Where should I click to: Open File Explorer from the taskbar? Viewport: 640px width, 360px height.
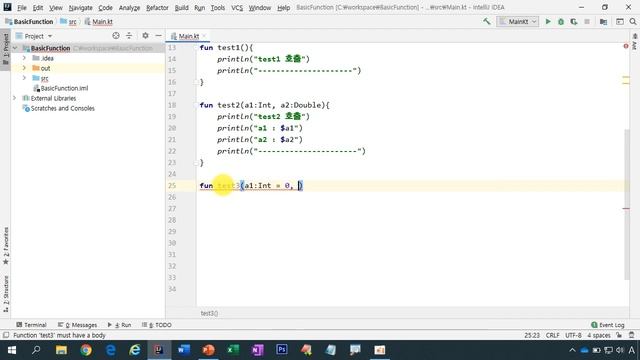tap(61, 350)
